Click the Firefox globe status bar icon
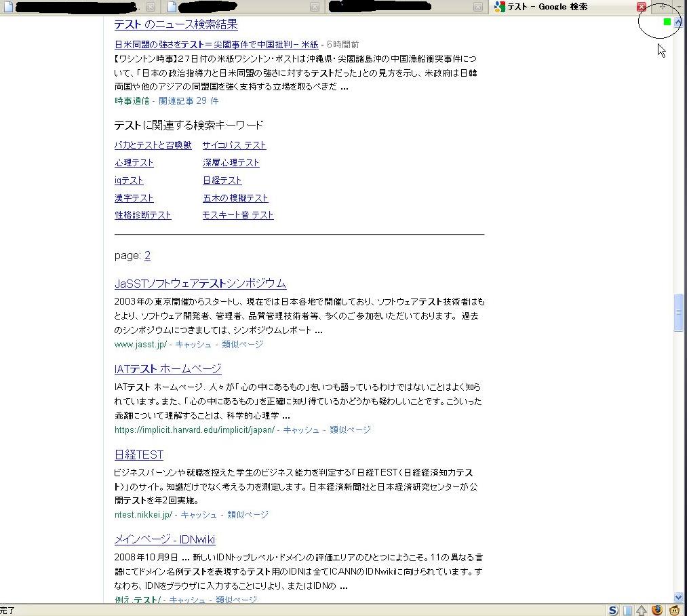Viewport: 689px width, 616px height. point(657,610)
